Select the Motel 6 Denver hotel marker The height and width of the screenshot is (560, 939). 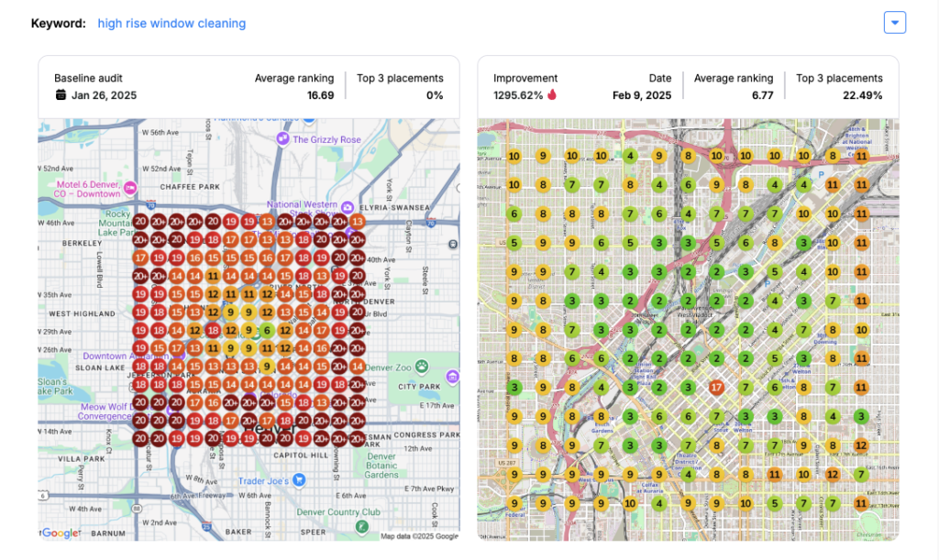pos(130,188)
